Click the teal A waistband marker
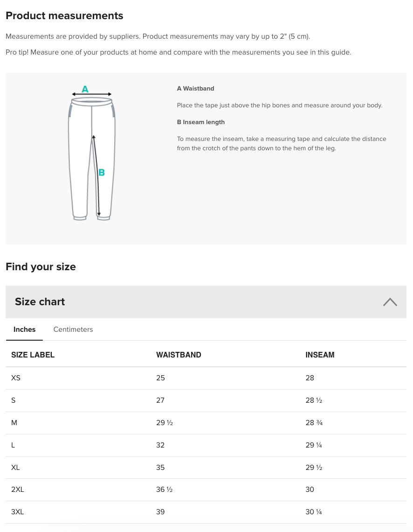This screenshot has height=532, width=413. pyautogui.click(x=85, y=89)
